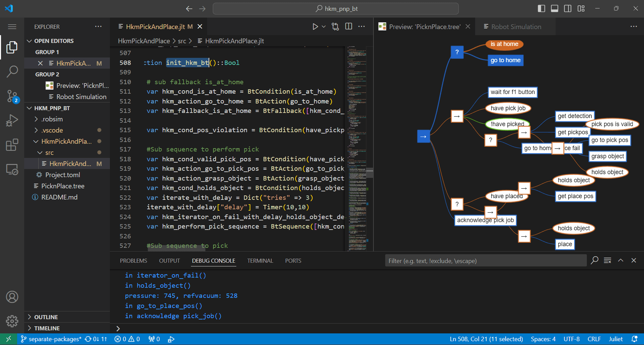This screenshot has height=345, width=644.
Task: Toggle the secondary side bar visibility
Action: tap(568, 8)
